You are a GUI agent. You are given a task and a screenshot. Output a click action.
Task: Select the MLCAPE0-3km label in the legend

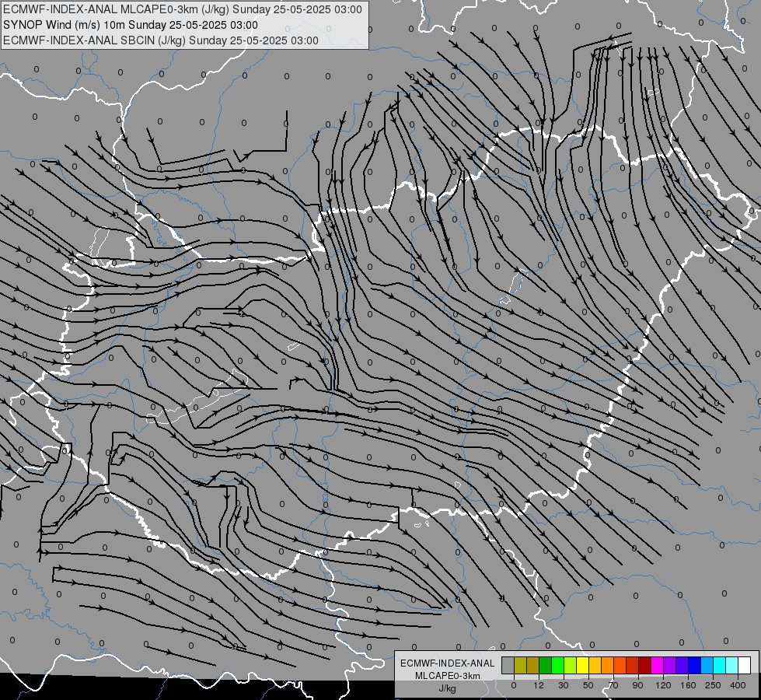tap(448, 676)
